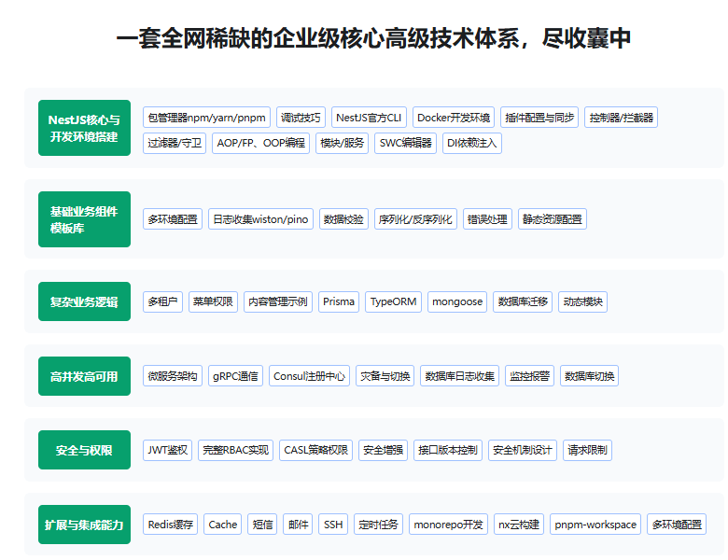Select the '基础业务组件模板库' category button

84,219
